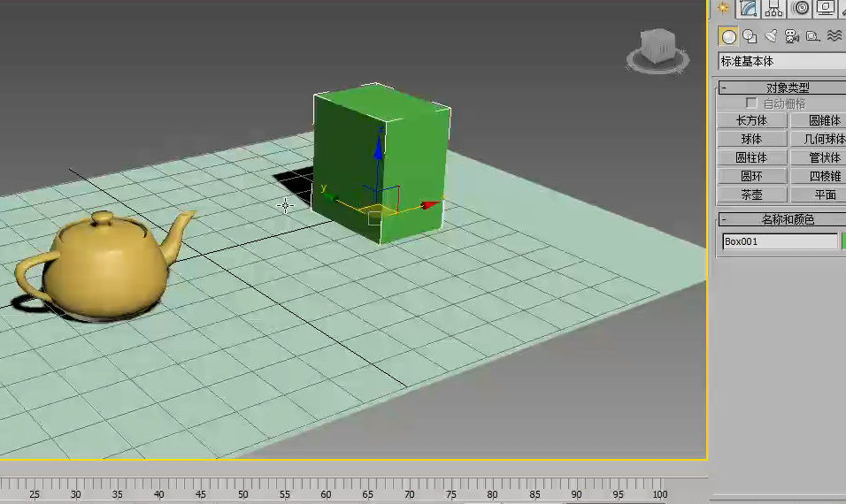Click frame 100 on the timeline
Image resolution: width=846 pixels, height=504 pixels.
click(x=660, y=493)
